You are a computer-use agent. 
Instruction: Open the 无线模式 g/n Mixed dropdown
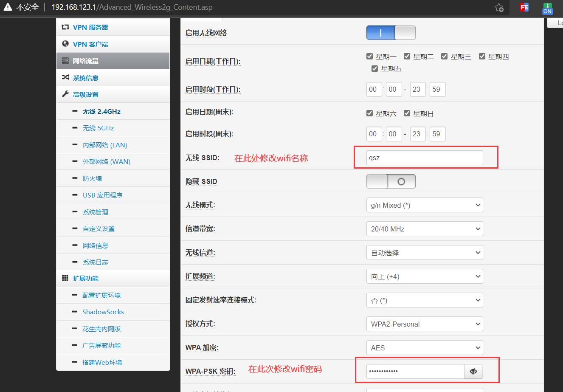(424, 205)
